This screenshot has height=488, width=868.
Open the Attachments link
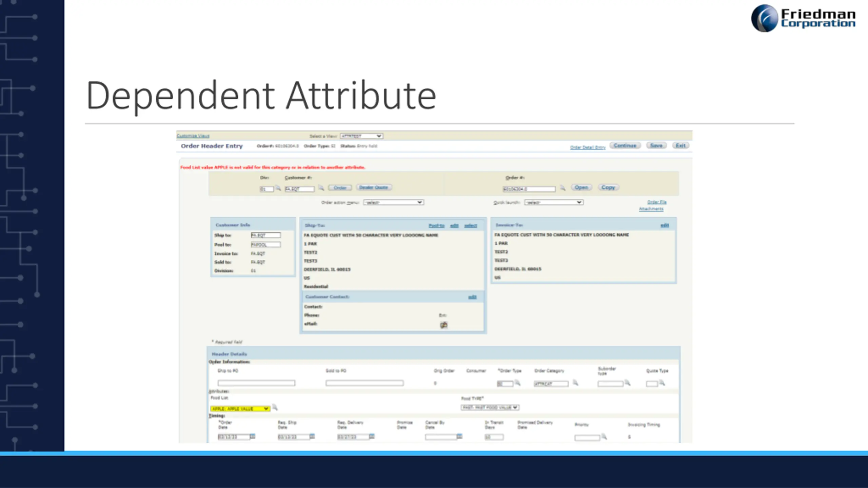click(x=651, y=209)
